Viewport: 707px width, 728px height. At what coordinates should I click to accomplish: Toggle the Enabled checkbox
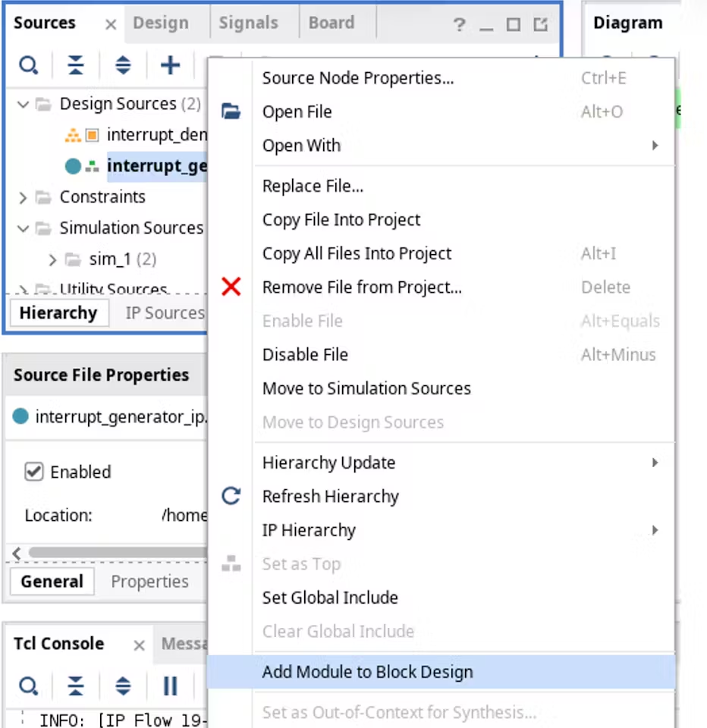click(34, 472)
